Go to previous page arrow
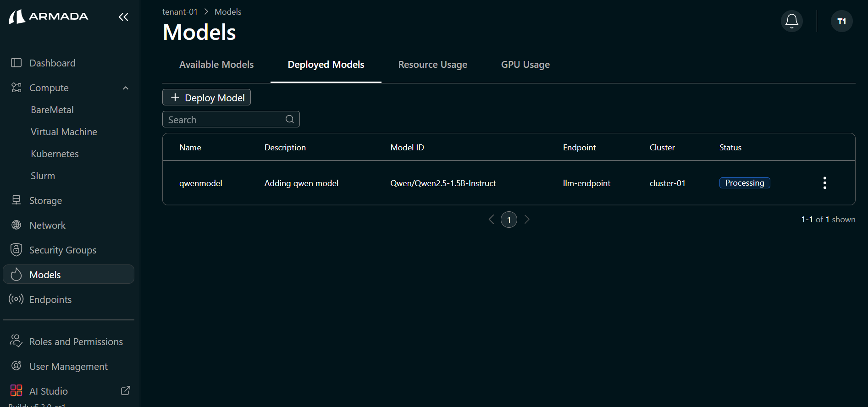The image size is (868, 407). tap(492, 220)
